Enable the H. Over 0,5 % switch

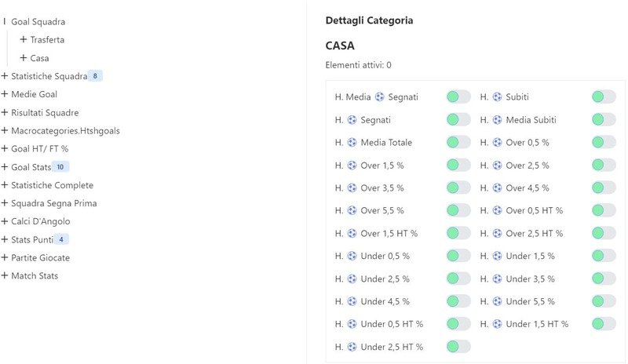coord(604,143)
